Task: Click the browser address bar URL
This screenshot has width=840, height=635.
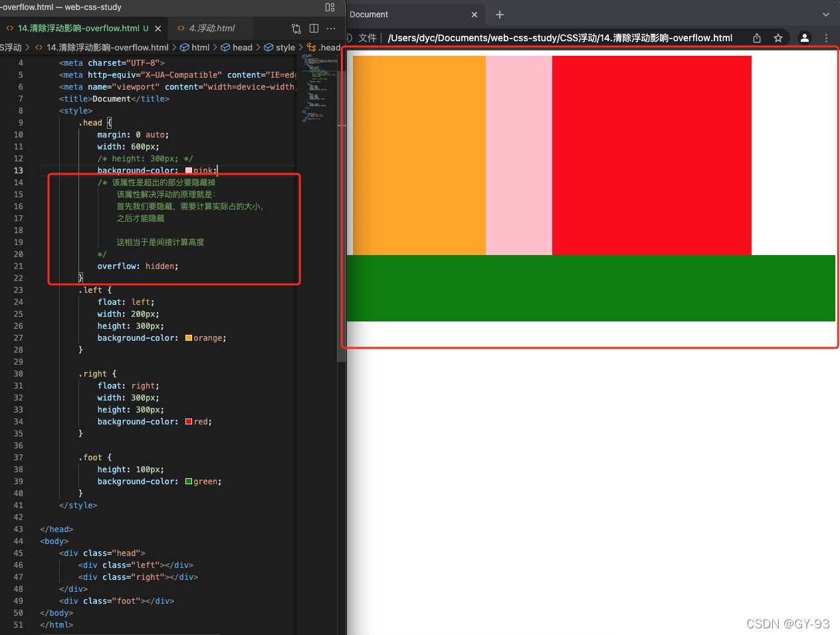Action: (560, 38)
